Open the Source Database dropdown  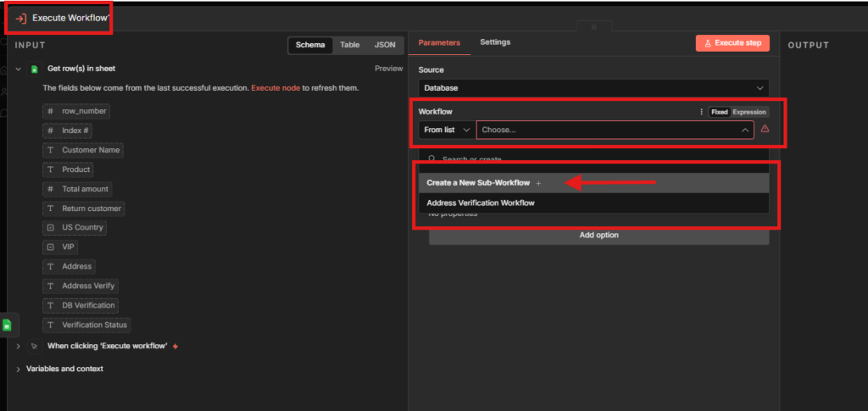pos(593,88)
